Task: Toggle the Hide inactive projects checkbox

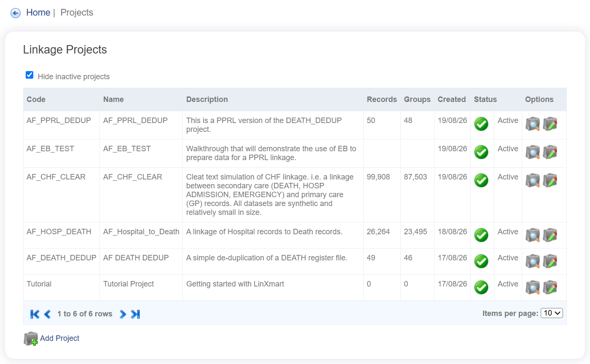Action: (x=29, y=75)
